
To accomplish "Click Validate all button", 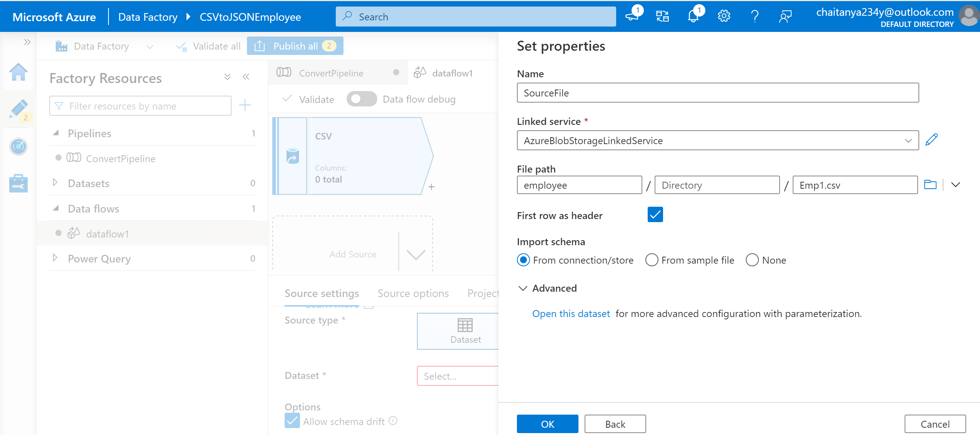I will pyautogui.click(x=208, y=46).
